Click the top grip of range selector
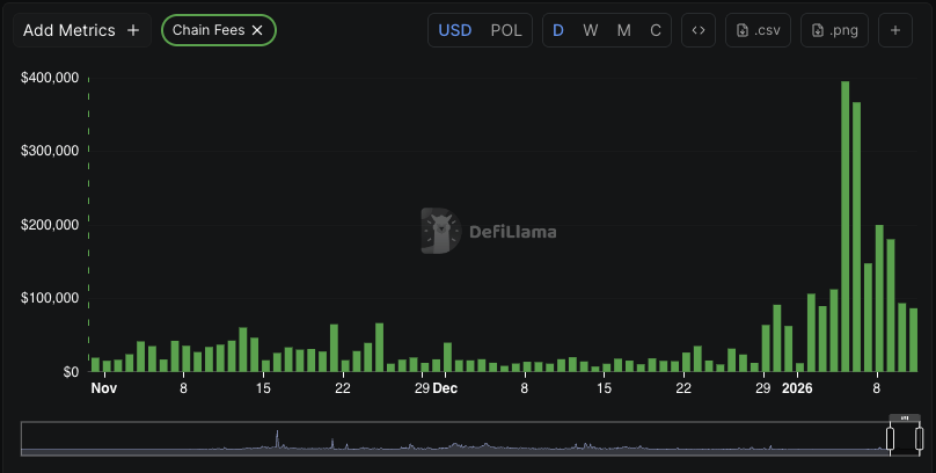Viewport: 936px width, 473px height. (905, 418)
